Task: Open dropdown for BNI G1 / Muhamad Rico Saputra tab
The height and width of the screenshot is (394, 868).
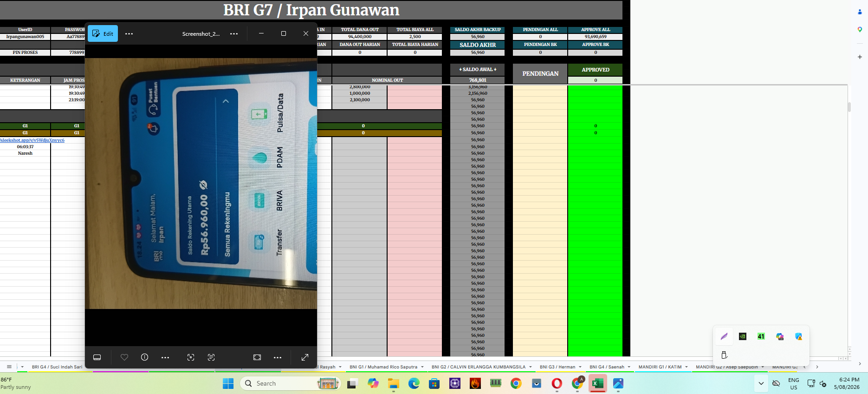Action: (x=422, y=367)
